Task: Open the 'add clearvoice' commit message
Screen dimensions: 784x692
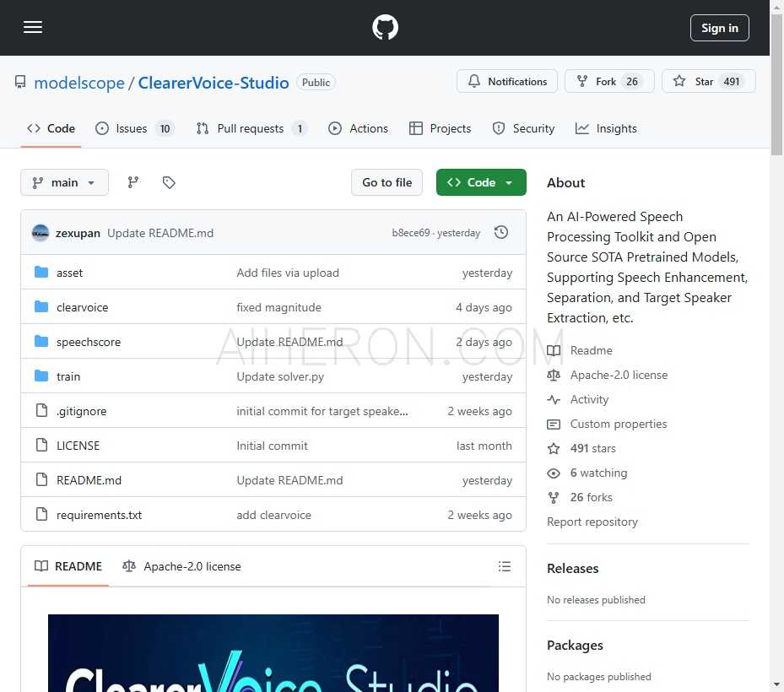Action: [273, 515]
